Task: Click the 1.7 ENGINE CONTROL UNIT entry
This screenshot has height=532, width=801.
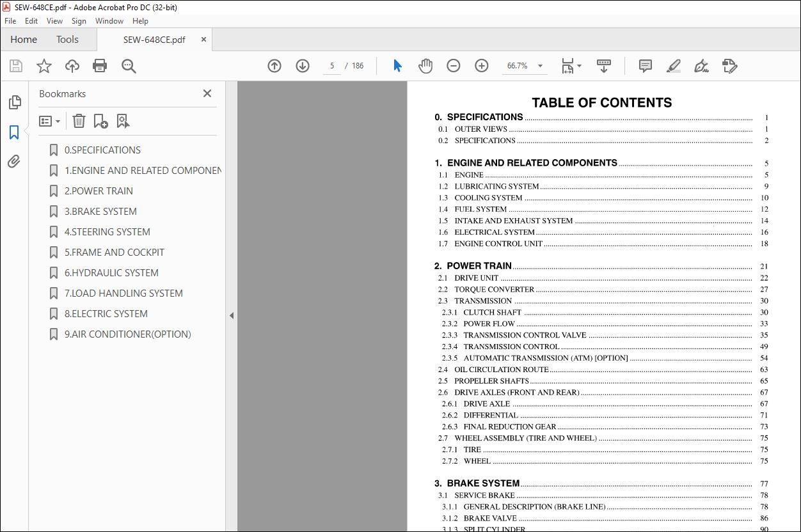Action: pyautogui.click(x=603, y=244)
